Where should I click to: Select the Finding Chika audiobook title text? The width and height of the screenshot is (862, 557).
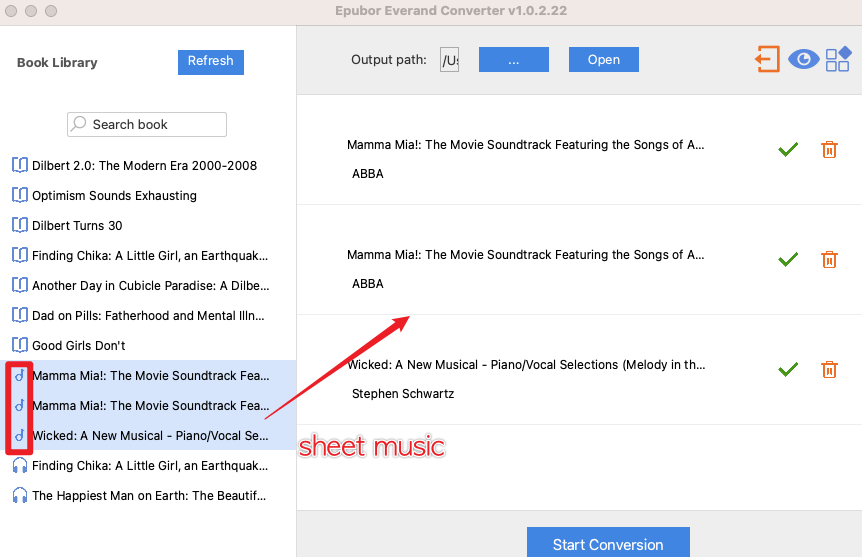(x=150, y=466)
